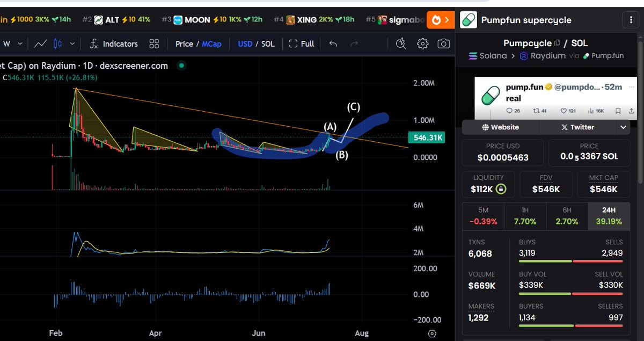Click green status dot beside chart title
The image size is (644, 341).
181,66
